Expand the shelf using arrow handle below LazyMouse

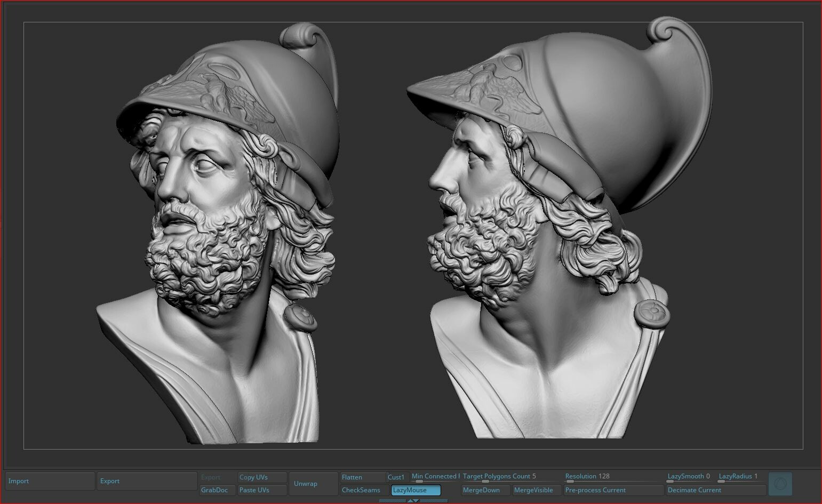(x=413, y=500)
